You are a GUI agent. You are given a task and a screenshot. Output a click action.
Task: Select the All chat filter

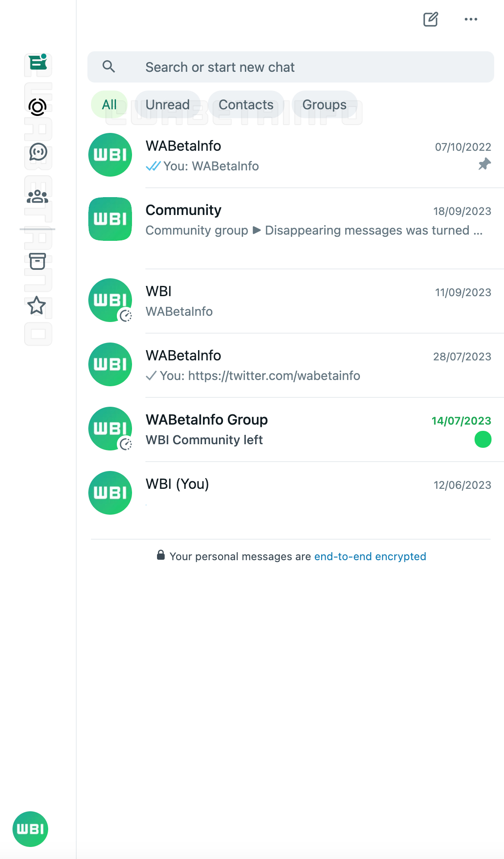109,105
